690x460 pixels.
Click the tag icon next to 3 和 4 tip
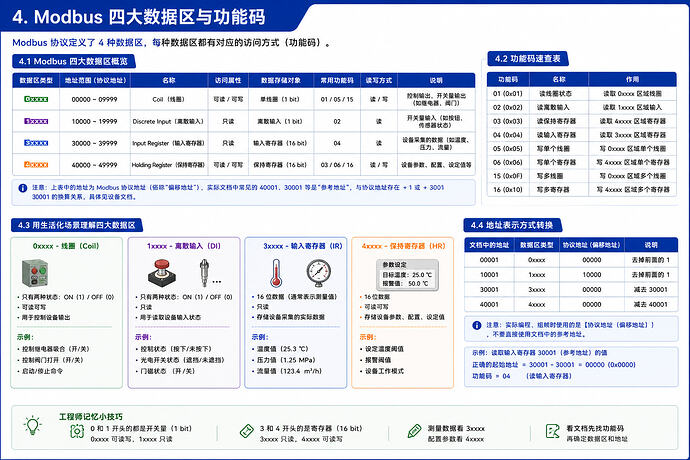(x=247, y=431)
